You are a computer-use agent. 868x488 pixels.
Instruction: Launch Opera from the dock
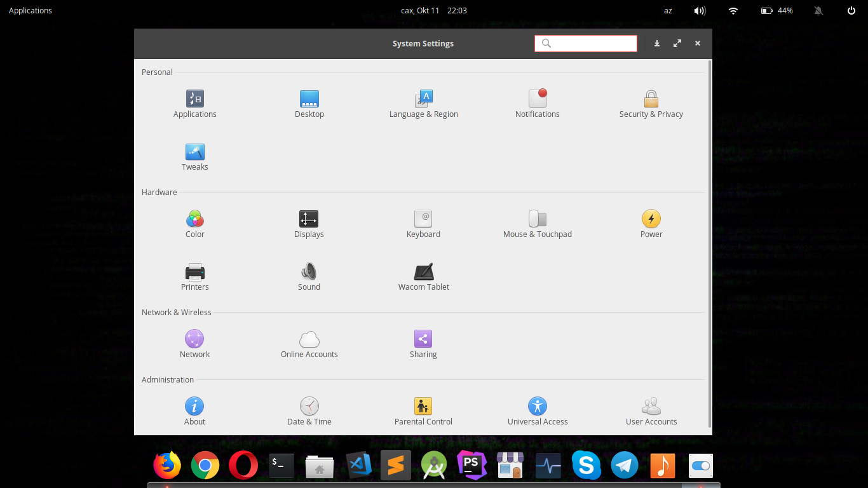pos(243,466)
